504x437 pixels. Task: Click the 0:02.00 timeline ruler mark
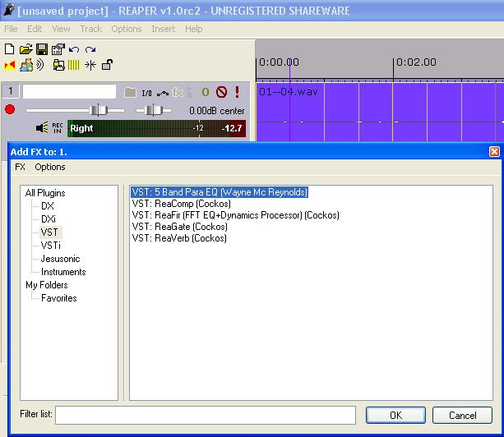click(x=416, y=62)
